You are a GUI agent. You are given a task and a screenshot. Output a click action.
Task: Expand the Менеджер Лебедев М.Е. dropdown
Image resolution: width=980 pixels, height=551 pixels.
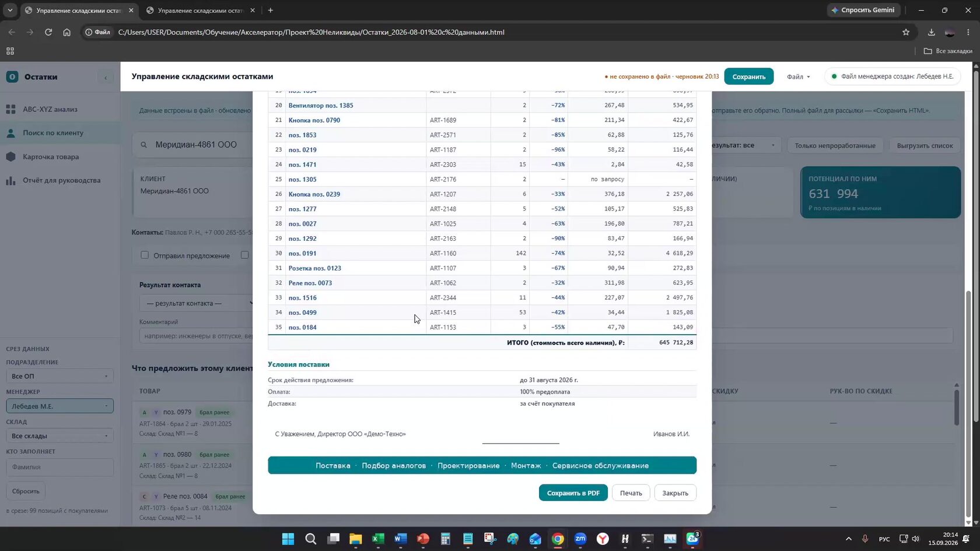pos(60,406)
